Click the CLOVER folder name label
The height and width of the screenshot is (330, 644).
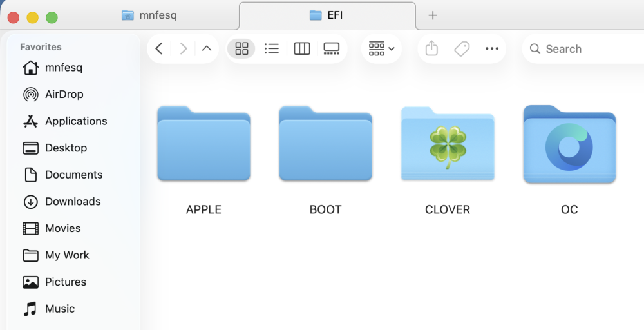coord(448,209)
